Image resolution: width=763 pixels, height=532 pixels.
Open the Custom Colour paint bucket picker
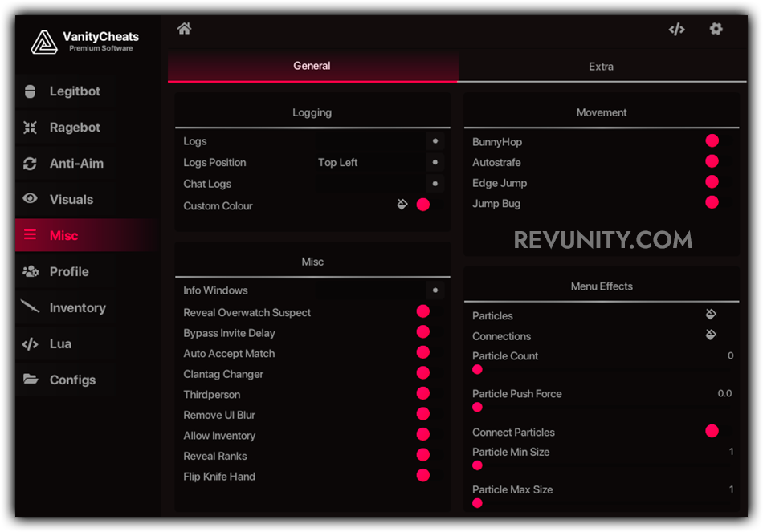[402, 205]
